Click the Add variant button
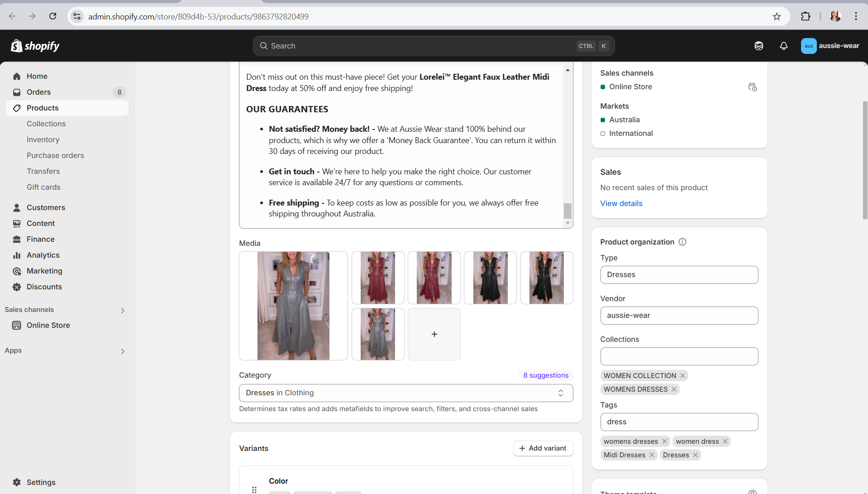 (x=543, y=448)
